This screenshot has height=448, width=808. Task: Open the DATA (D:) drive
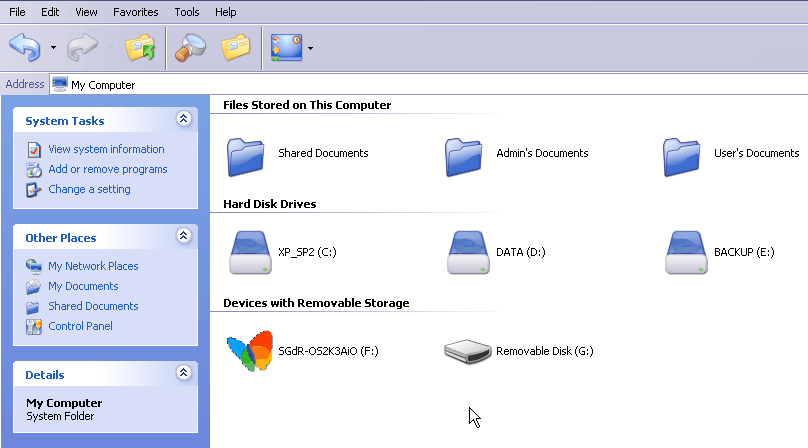pos(463,253)
